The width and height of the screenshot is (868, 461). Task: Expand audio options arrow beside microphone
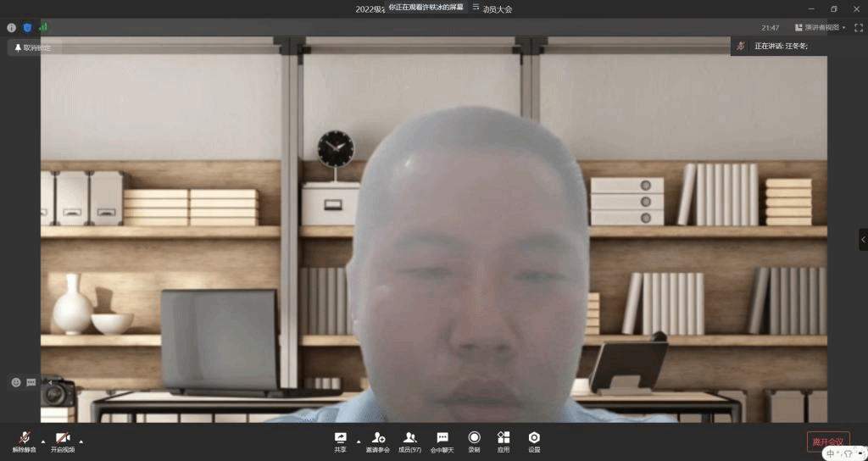click(x=42, y=441)
